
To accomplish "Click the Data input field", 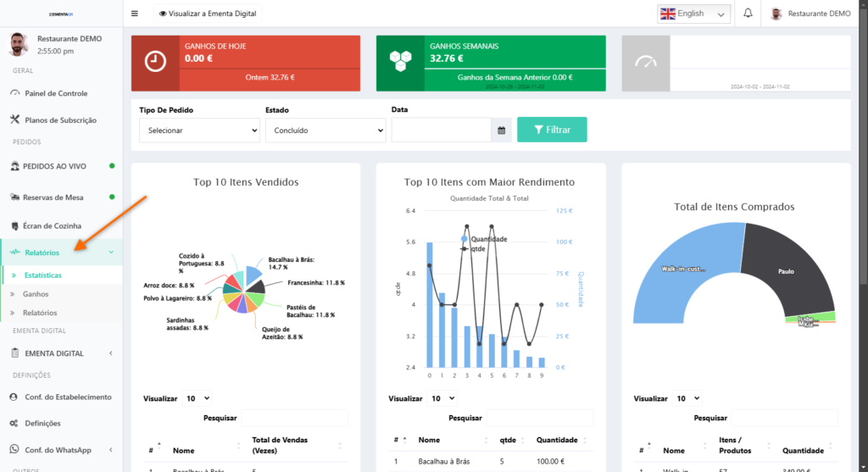I will coord(441,130).
